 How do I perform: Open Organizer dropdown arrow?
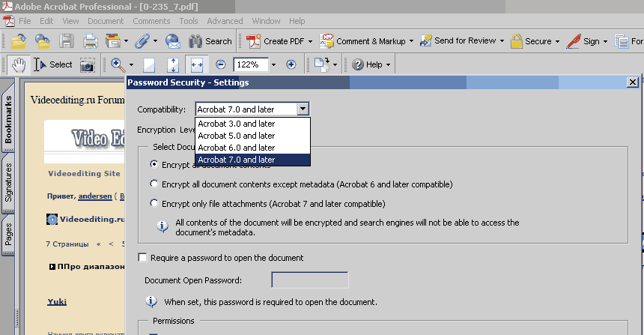(126, 41)
